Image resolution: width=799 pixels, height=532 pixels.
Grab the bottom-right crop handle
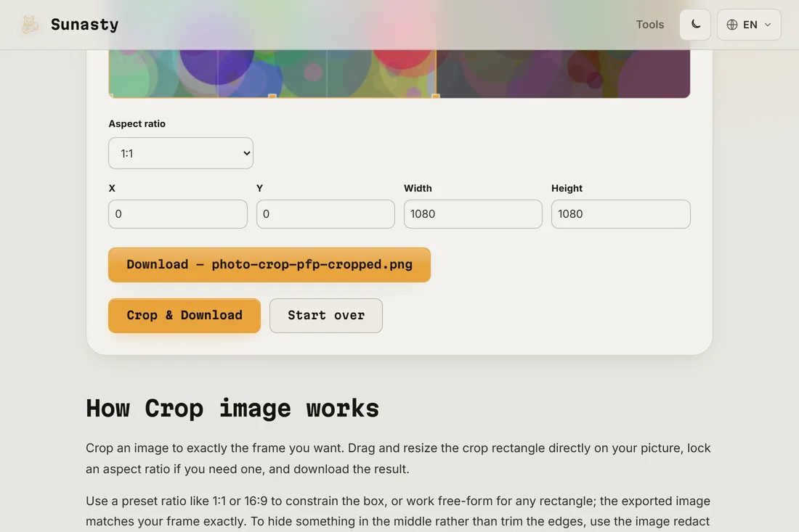click(x=436, y=96)
